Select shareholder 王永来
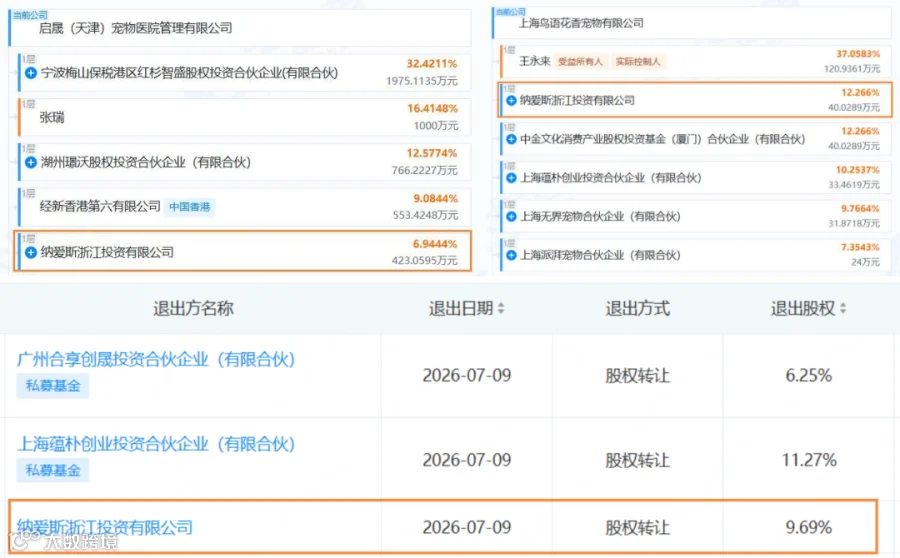The height and width of the screenshot is (558, 900). (x=534, y=61)
